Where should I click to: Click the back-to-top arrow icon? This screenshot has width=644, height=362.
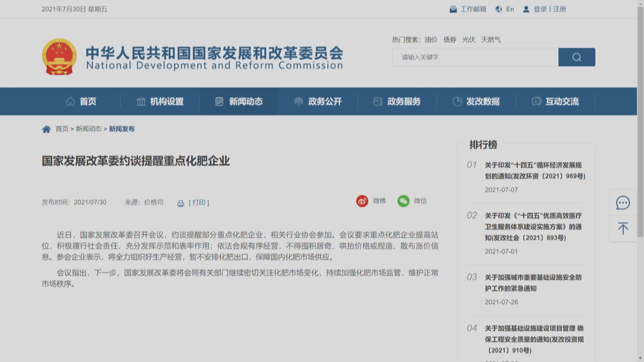[623, 228]
